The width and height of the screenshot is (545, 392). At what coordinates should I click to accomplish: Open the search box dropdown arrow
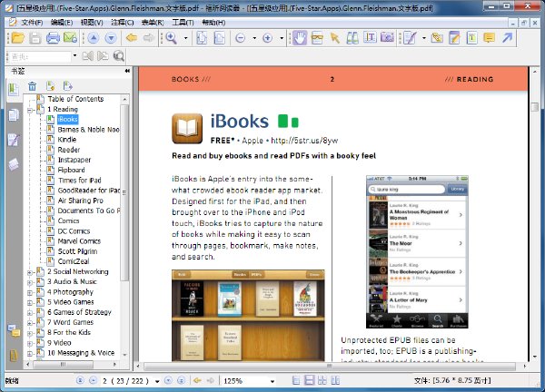click(74, 55)
